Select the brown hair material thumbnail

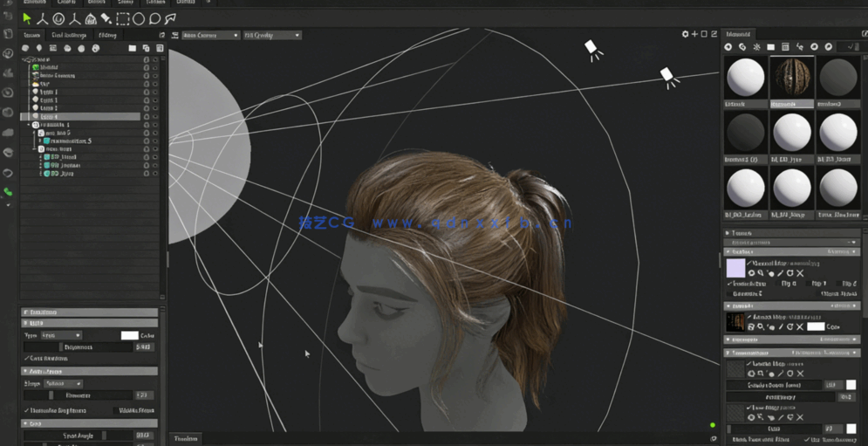pos(792,79)
